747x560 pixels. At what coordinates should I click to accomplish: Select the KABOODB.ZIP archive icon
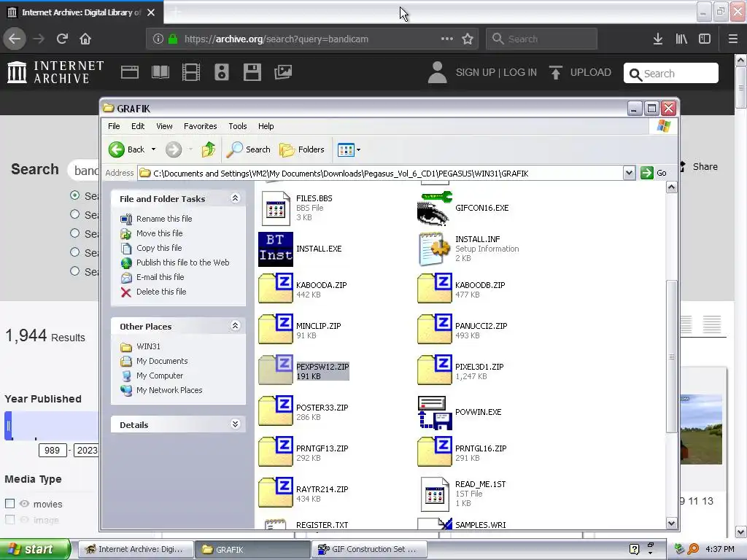[435, 289]
